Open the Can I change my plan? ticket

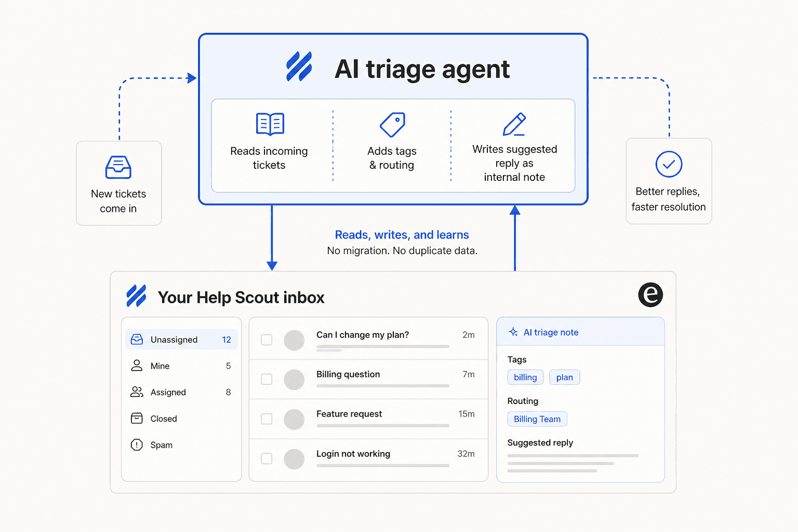[368, 339]
